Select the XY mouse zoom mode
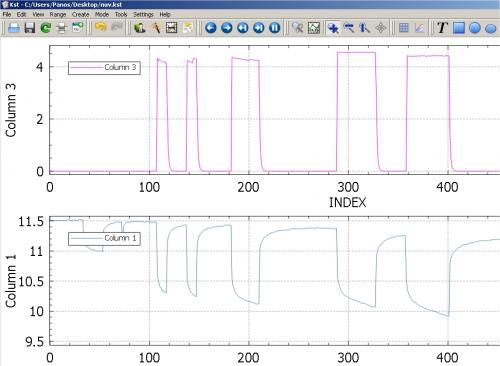Viewport: 500px width, 366px height. point(333,28)
